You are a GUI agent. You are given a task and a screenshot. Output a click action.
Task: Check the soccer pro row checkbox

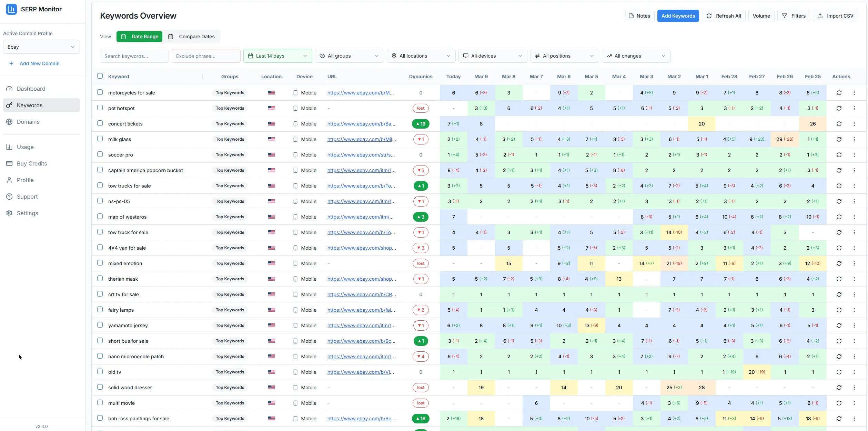coord(100,154)
